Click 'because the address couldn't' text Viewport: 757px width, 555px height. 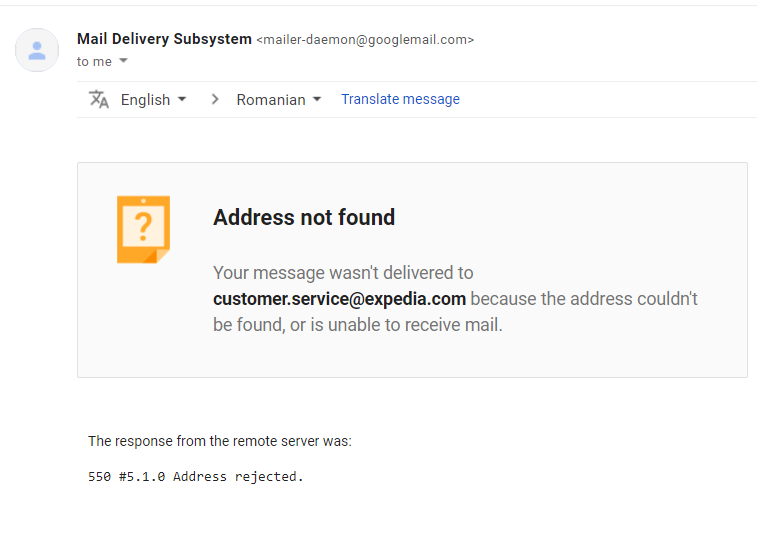[584, 298]
